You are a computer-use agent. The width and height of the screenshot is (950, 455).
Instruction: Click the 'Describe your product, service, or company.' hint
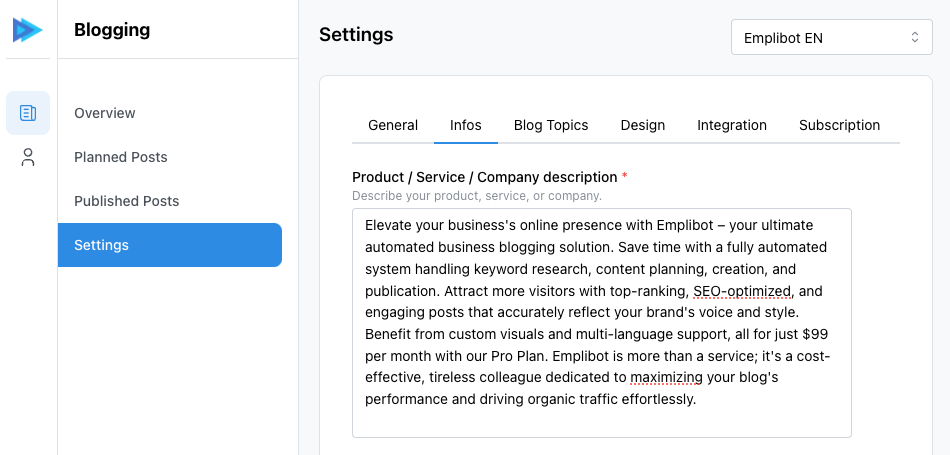coord(477,196)
